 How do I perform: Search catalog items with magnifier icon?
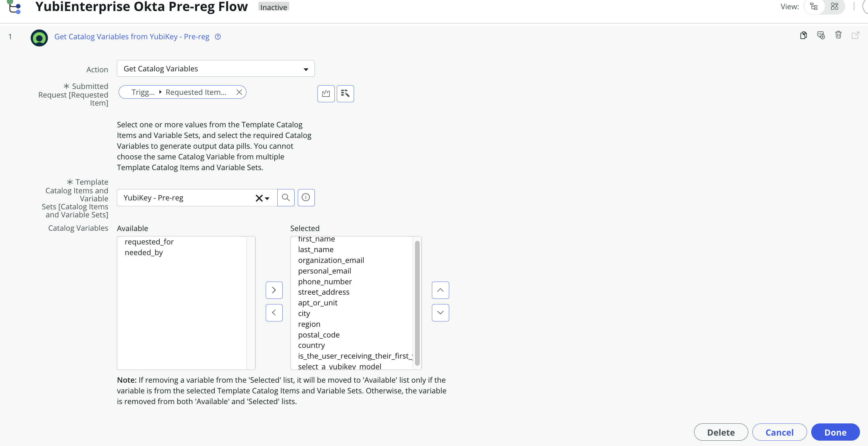click(x=286, y=197)
